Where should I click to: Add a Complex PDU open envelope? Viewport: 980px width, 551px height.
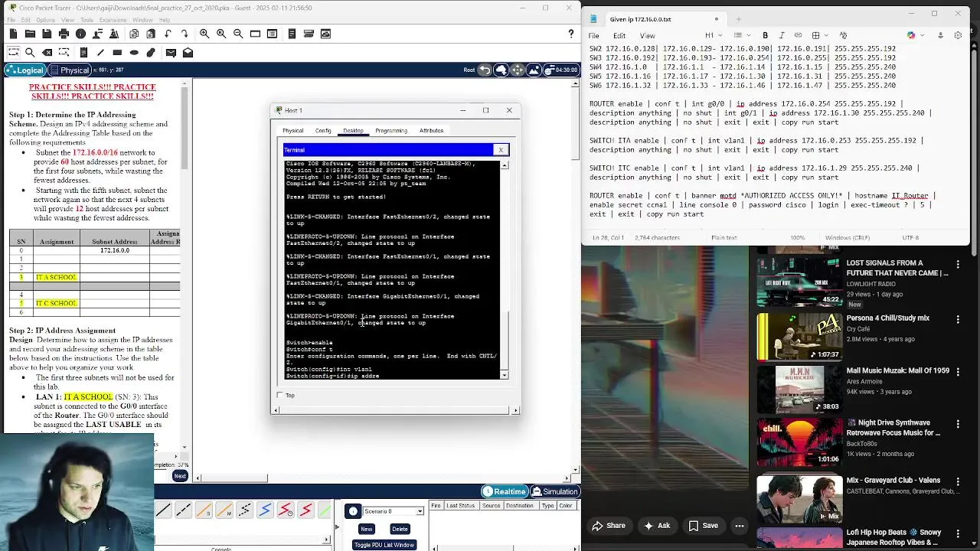[188, 52]
